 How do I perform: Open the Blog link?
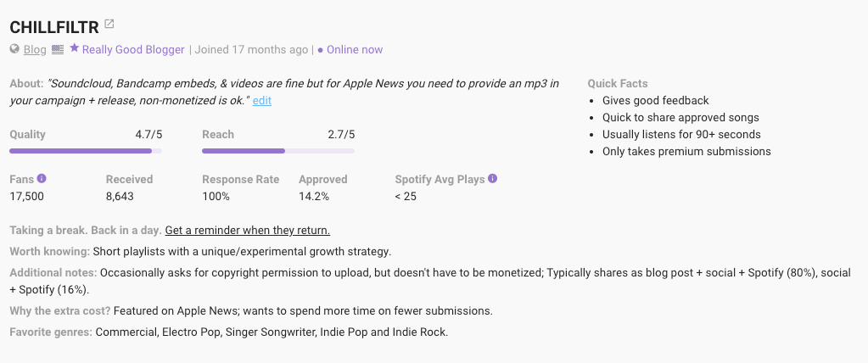pyautogui.click(x=35, y=49)
